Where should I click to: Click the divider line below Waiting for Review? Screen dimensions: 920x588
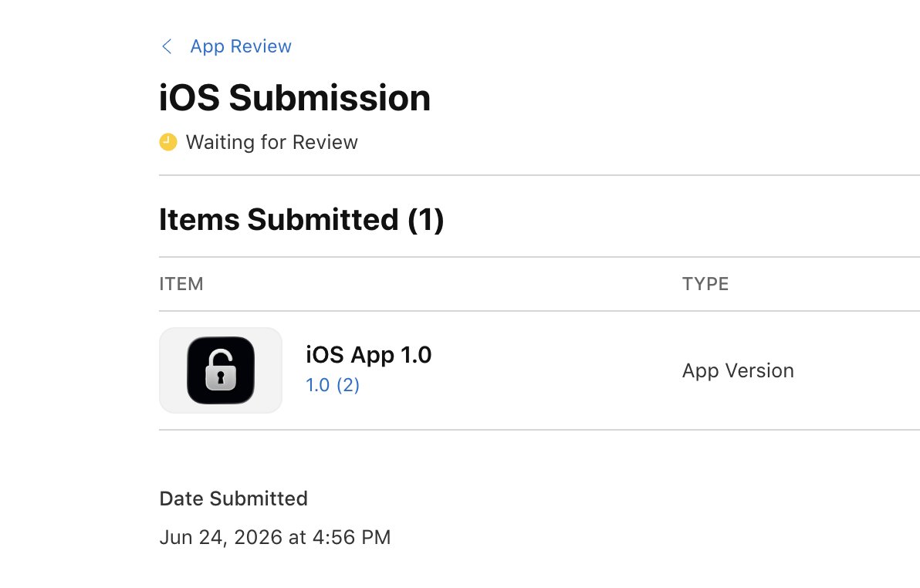point(539,175)
